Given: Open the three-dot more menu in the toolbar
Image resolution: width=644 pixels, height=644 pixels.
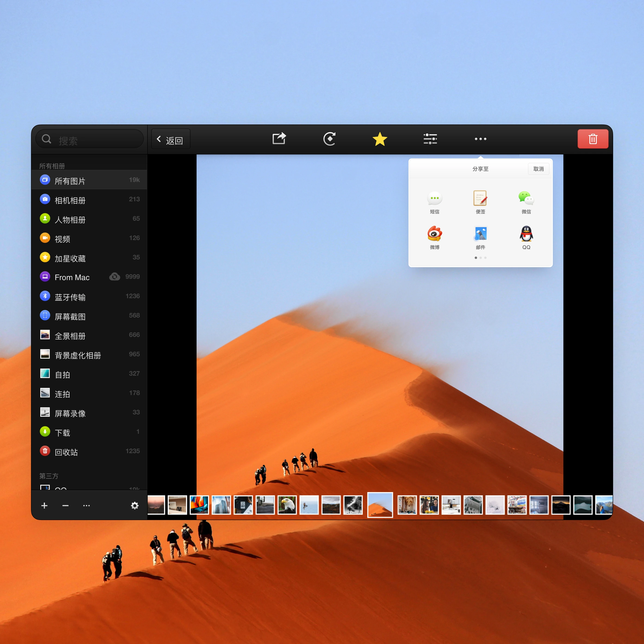Looking at the screenshot, I should pos(480,139).
